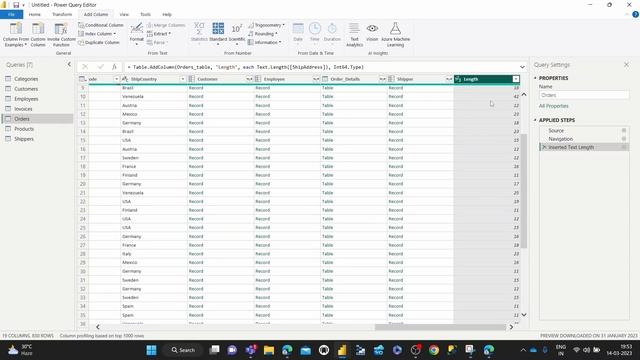Select Inserted Text Length step

(x=584, y=147)
